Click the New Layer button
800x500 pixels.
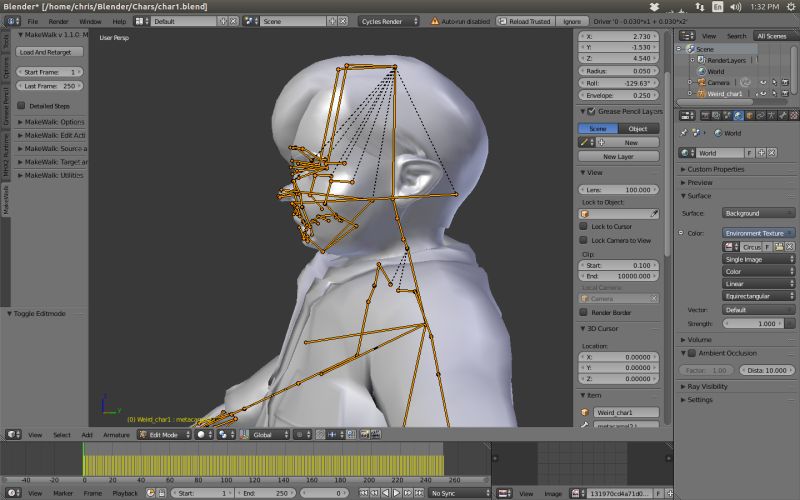pos(618,156)
